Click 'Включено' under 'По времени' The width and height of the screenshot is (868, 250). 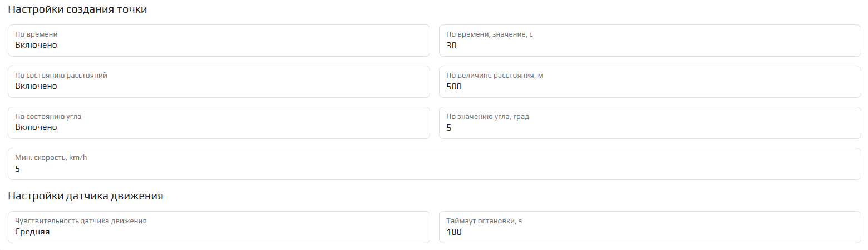[x=36, y=46]
